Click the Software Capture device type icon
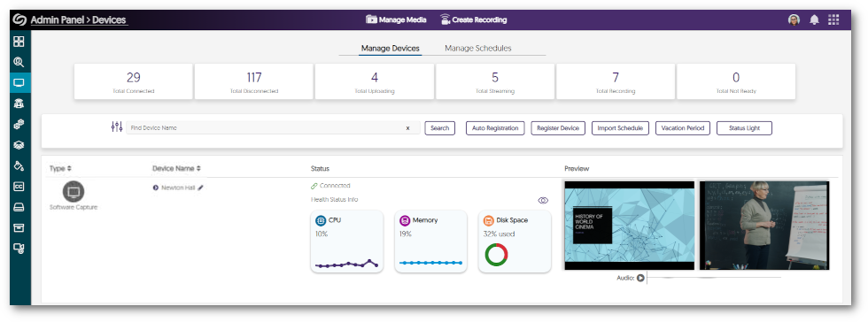This screenshot has height=322, width=868. tap(73, 191)
